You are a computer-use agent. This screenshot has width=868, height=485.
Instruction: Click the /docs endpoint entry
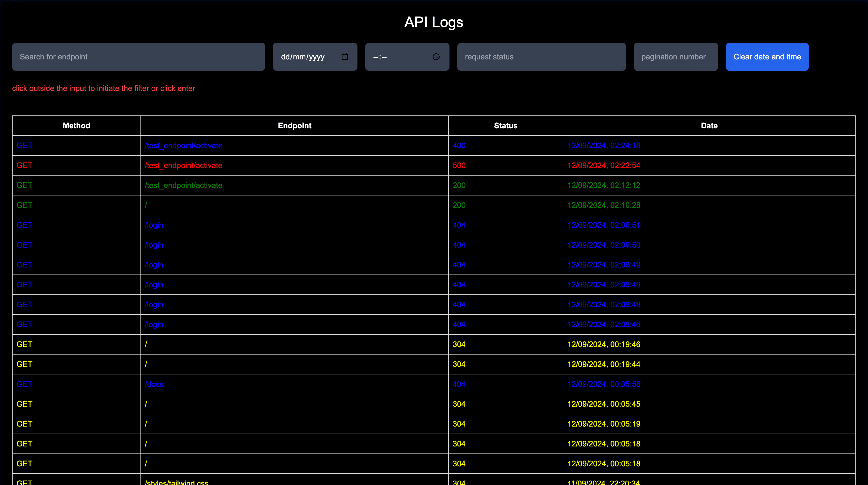click(154, 384)
